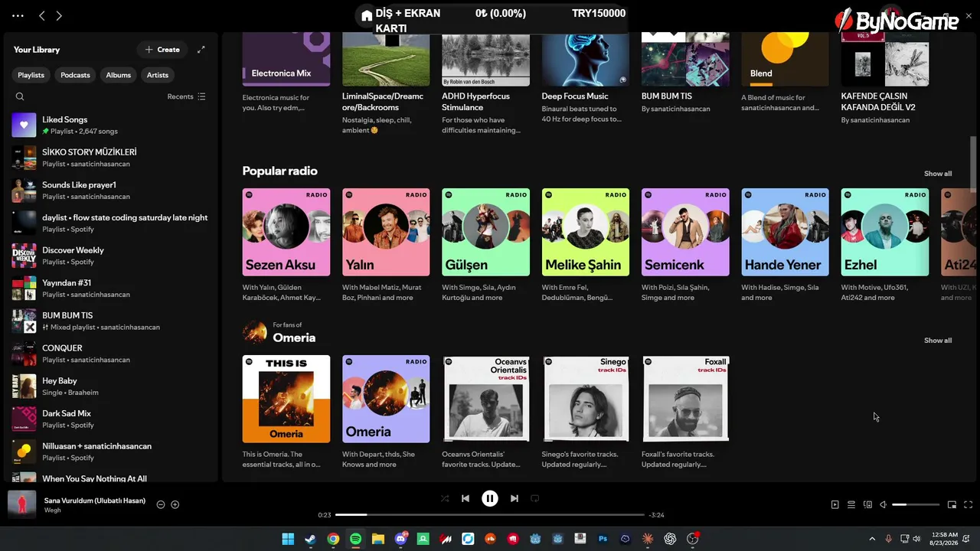The width and height of the screenshot is (980, 551).
Task: Open the Recents sort dropdown
Action: point(187,96)
